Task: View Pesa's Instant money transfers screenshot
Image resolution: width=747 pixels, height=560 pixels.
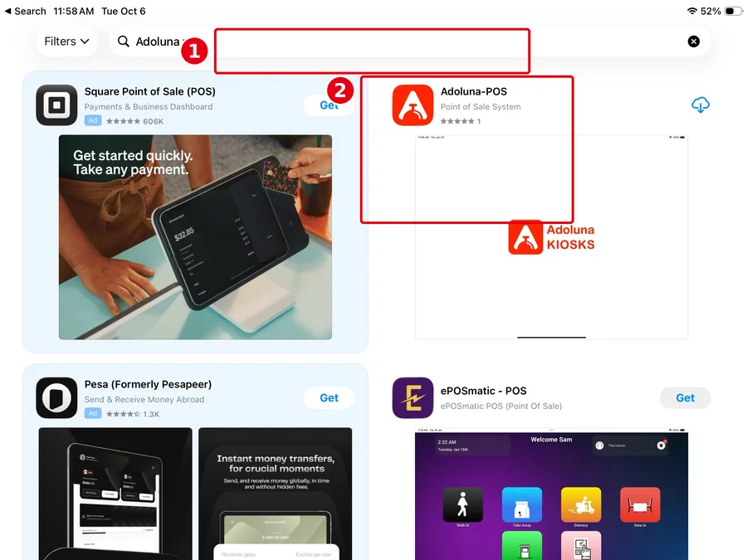Action: click(x=276, y=494)
